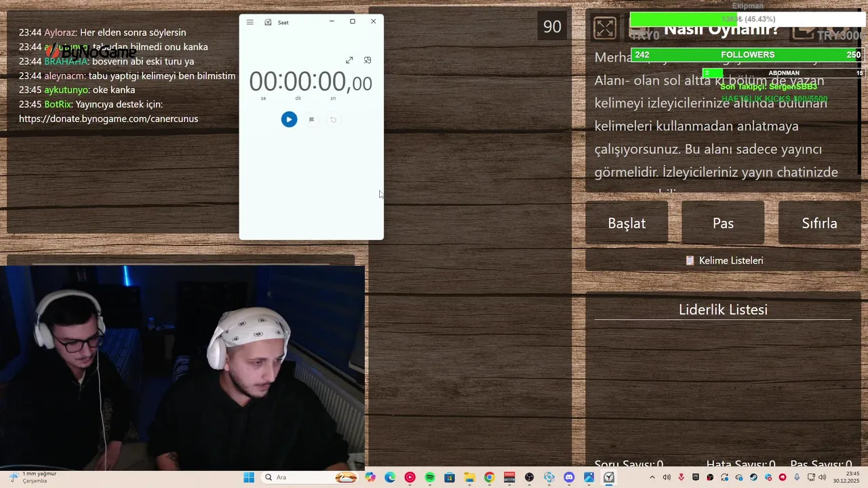Show hidden system tray icons
The height and width of the screenshot is (488, 868).
[x=652, y=478]
